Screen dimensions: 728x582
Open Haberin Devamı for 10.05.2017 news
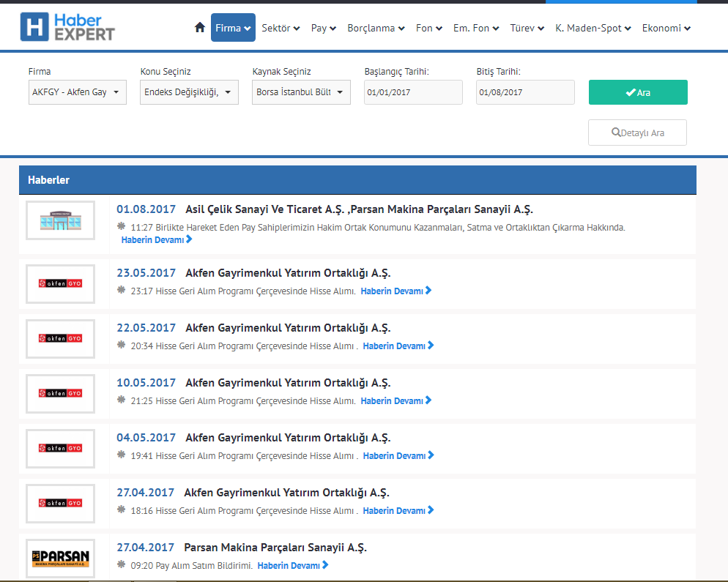click(396, 400)
